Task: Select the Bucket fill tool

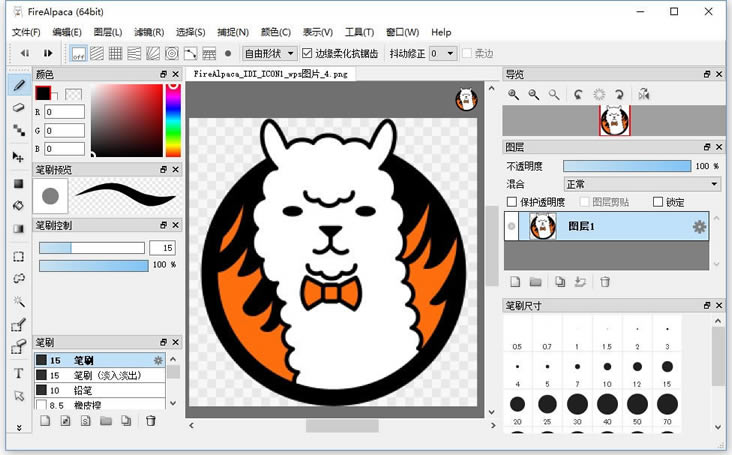Action: (19, 205)
